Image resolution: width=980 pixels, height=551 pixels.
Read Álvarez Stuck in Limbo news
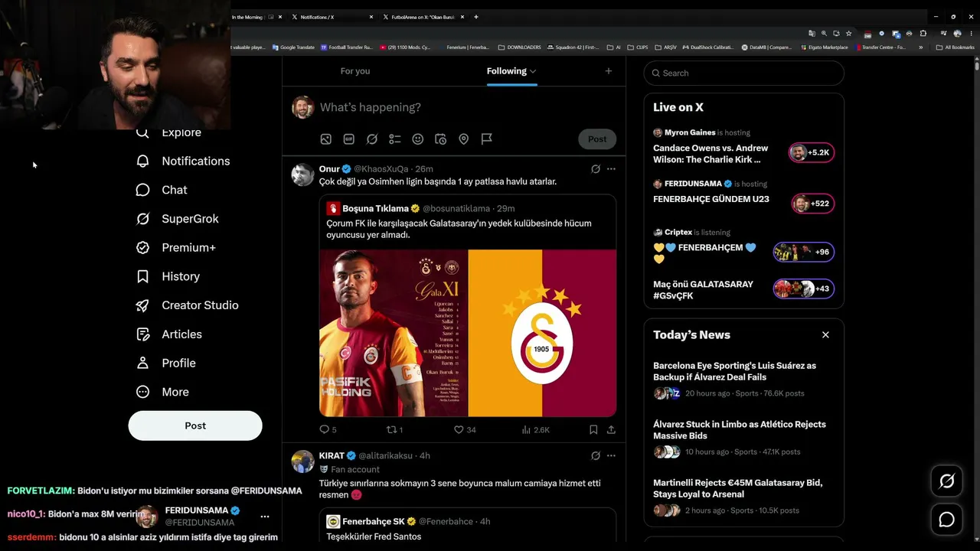[744, 439]
